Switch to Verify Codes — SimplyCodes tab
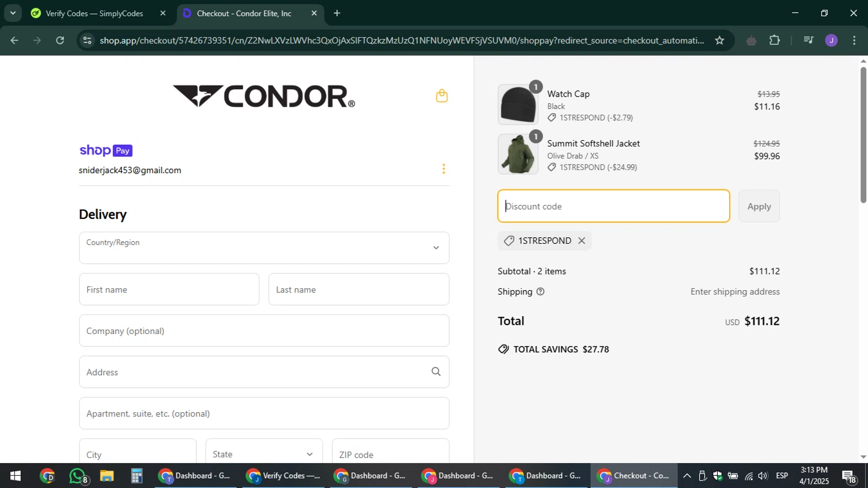Screen dimensions: 868x488 [94, 13]
